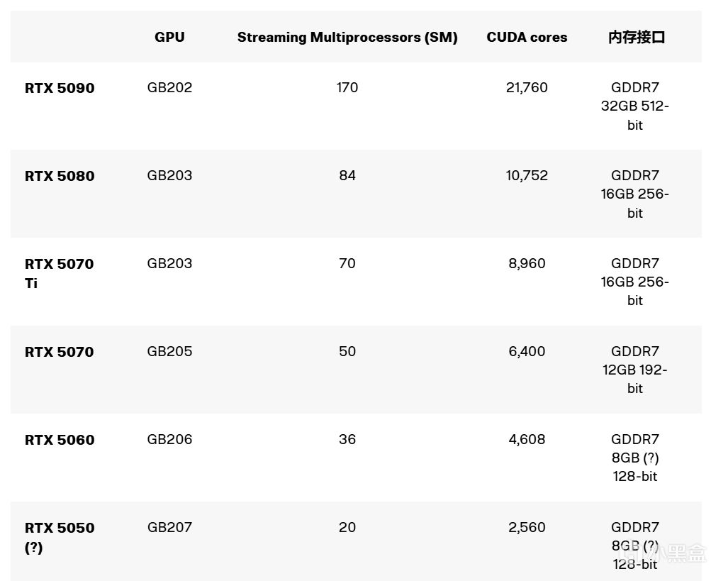The height and width of the screenshot is (581, 728).
Task: Click the GDDR7 32GB 512-bit cell
Action: point(635,106)
